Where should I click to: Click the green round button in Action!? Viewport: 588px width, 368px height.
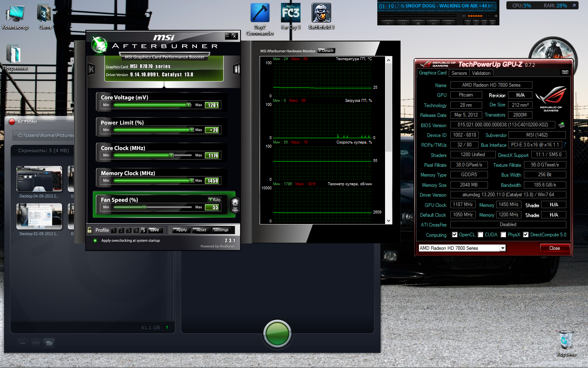(277, 334)
